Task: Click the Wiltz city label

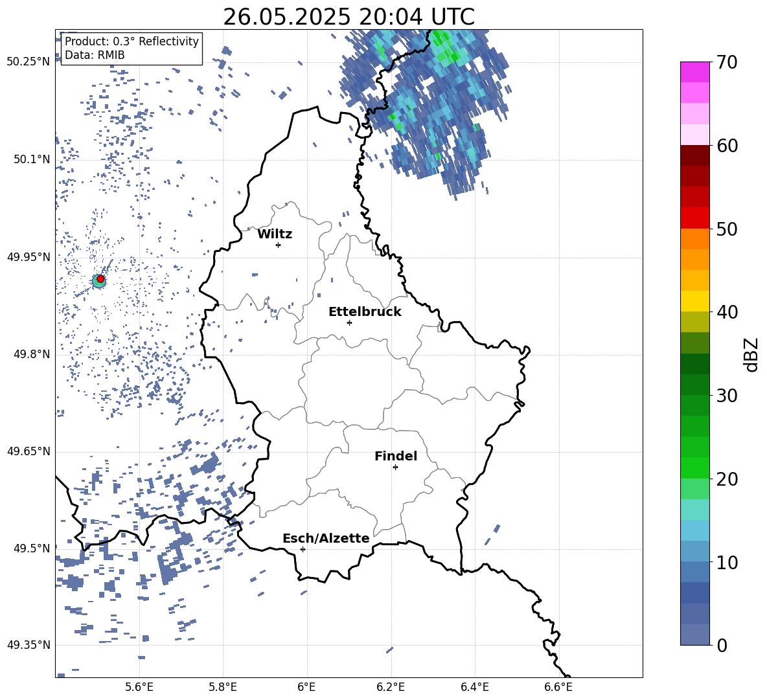Action: [x=275, y=234]
